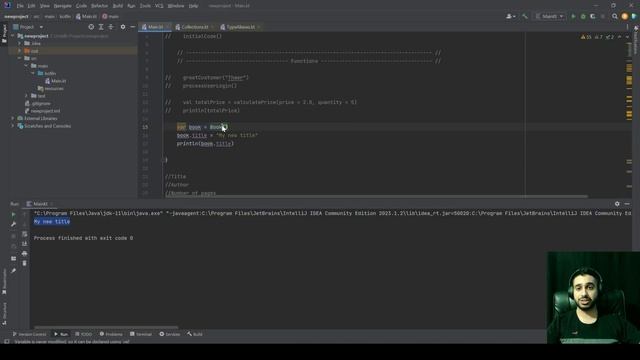Image resolution: width=640 pixels, height=360 pixels.
Task: Open the TODO tool window
Action: (84, 334)
